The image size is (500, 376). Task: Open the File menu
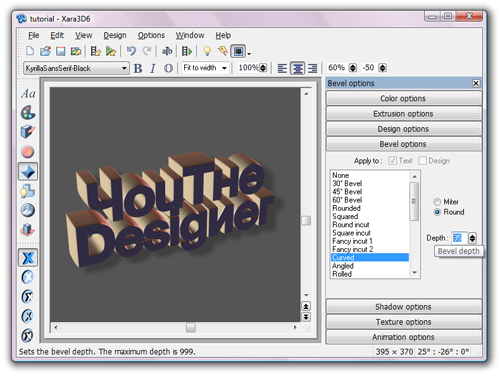(33, 35)
